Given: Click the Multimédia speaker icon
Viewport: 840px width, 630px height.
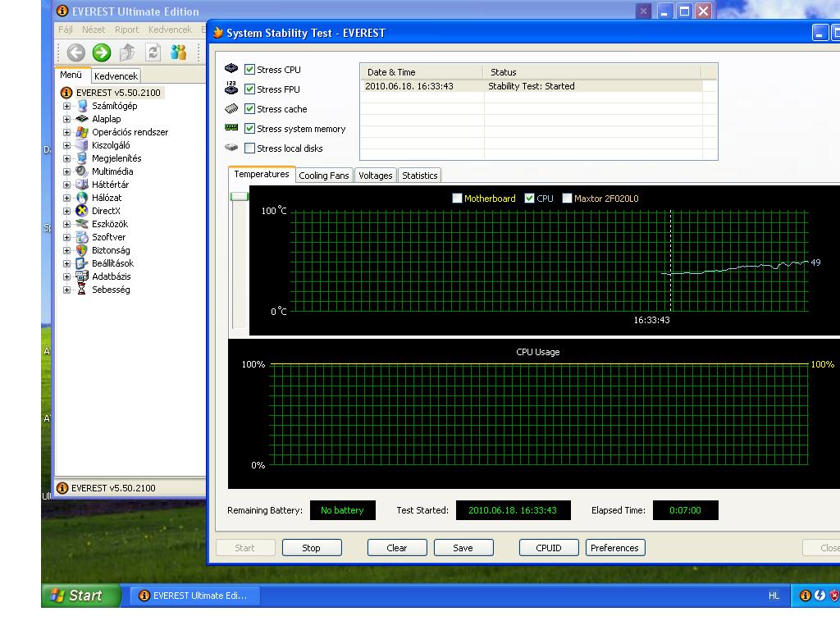Looking at the screenshot, I should pyautogui.click(x=82, y=171).
